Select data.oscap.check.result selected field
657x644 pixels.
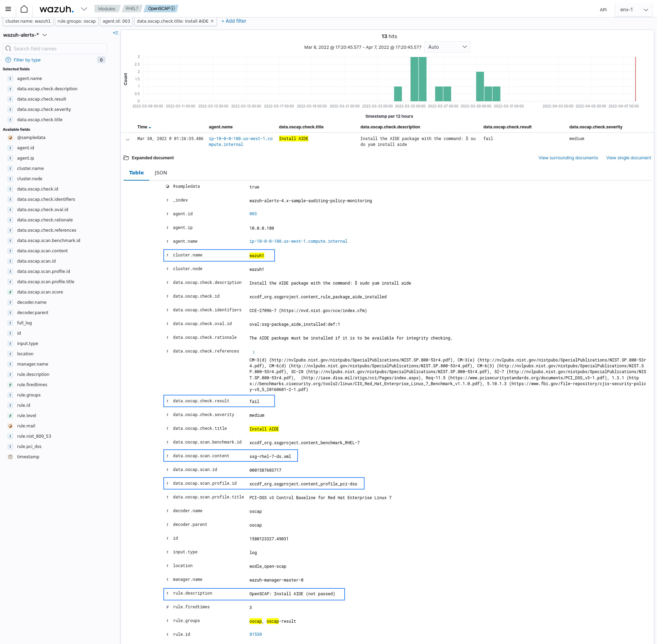click(x=42, y=99)
